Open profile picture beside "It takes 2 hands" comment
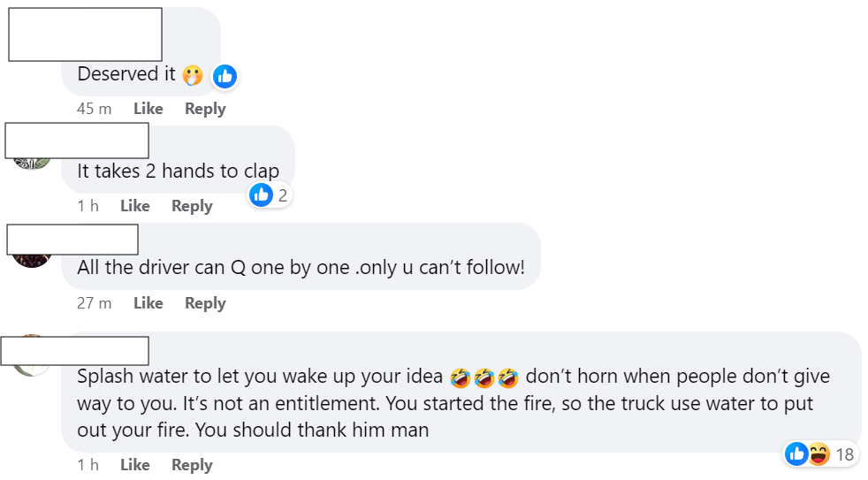Screen dimensions: 868x480 click(x=32, y=163)
